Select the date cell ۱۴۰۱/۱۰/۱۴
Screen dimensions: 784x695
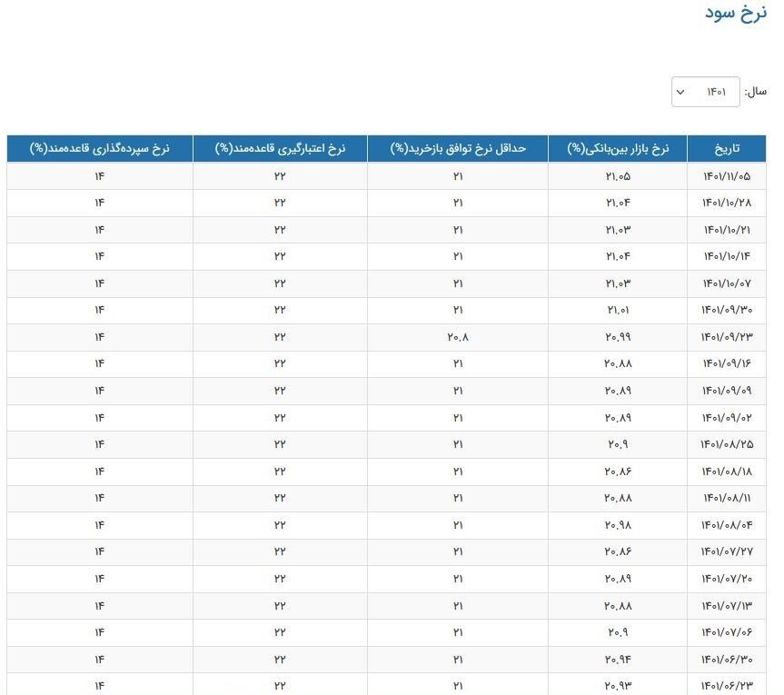coord(726,256)
